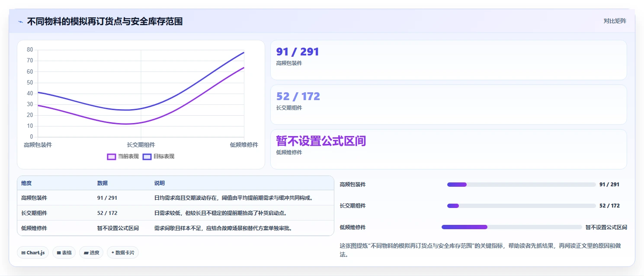Select the Chart.js tag chip
Screen dimensions: 644x276
point(33,253)
